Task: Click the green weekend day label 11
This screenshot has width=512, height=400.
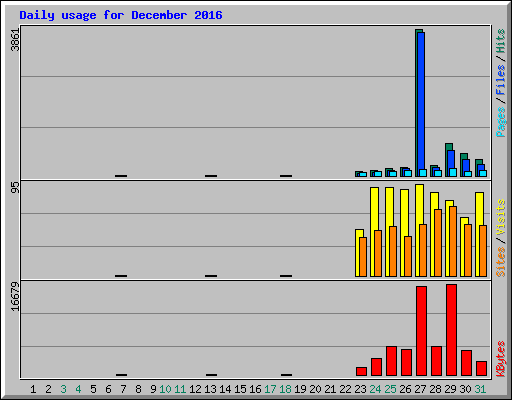Action: click(180, 389)
